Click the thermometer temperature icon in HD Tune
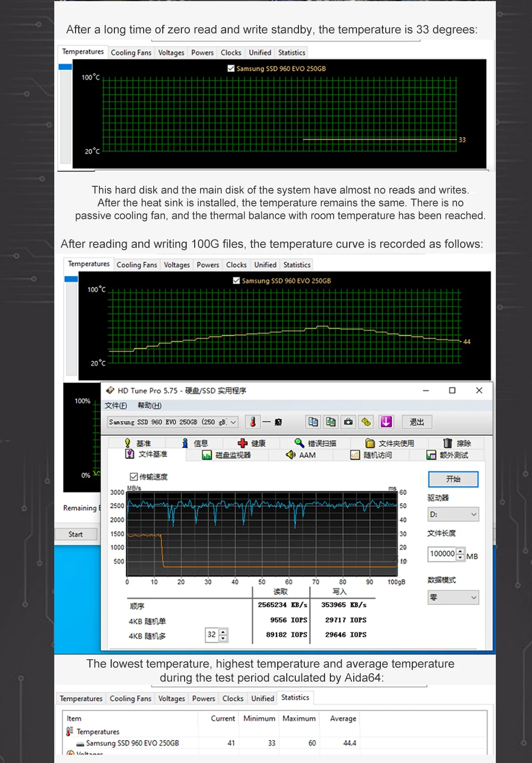The image size is (532, 763). [253, 422]
